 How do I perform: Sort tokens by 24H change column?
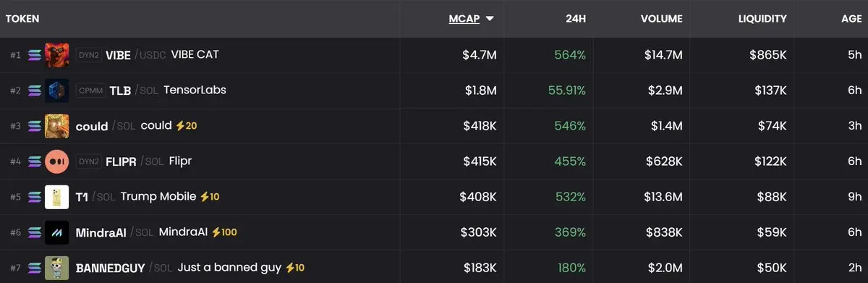pyautogui.click(x=575, y=19)
